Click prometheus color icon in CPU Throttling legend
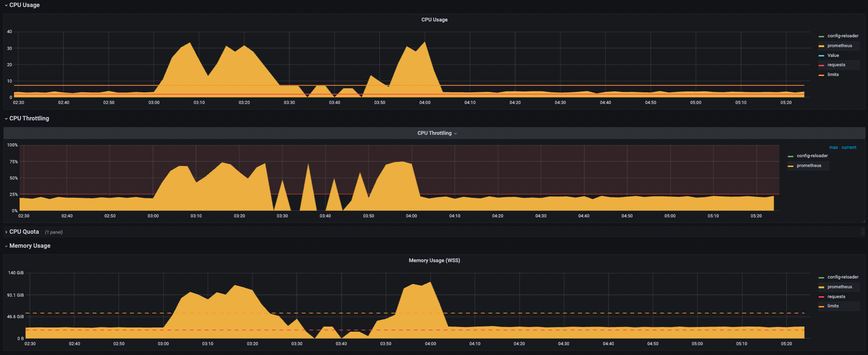The image size is (868, 355). tap(791, 166)
